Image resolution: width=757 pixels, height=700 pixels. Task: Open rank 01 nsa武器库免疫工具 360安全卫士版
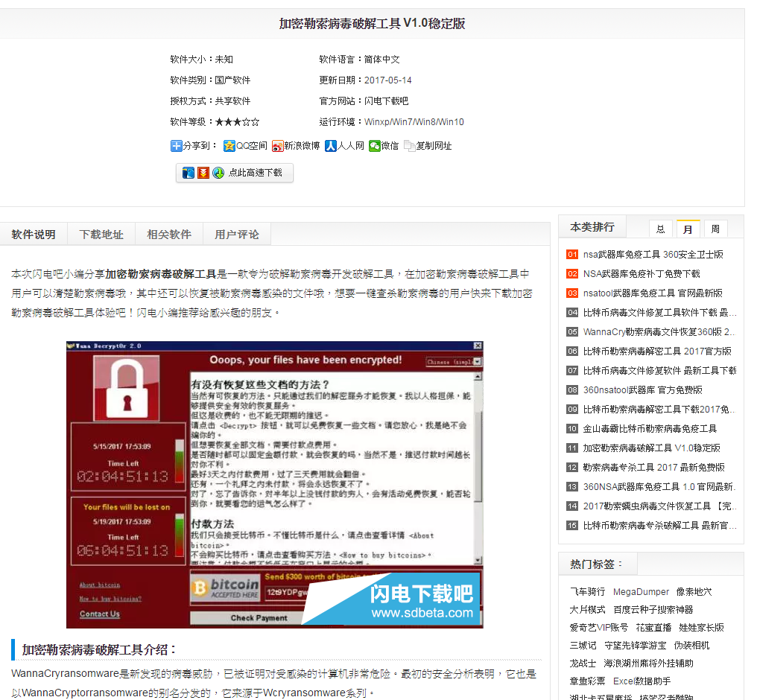point(653,254)
